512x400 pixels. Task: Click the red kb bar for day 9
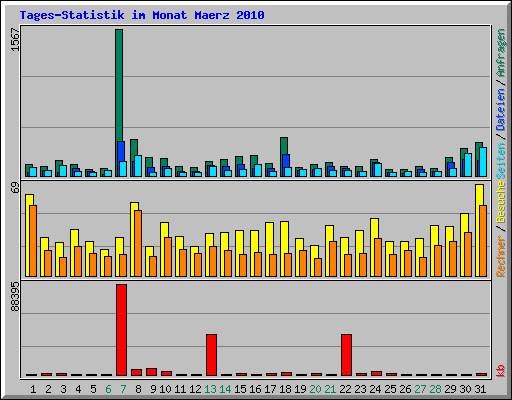pyautogui.click(x=151, y=372)
